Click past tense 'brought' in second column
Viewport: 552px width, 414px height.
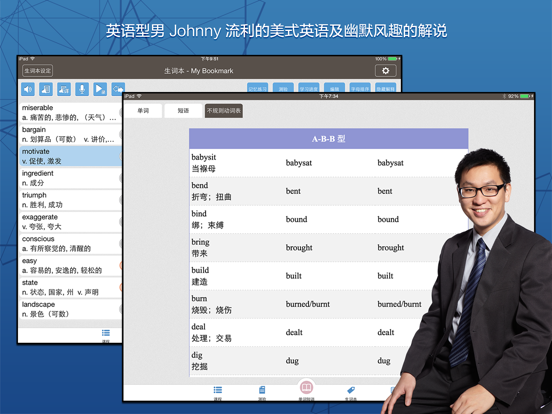(x=299, y=248)
